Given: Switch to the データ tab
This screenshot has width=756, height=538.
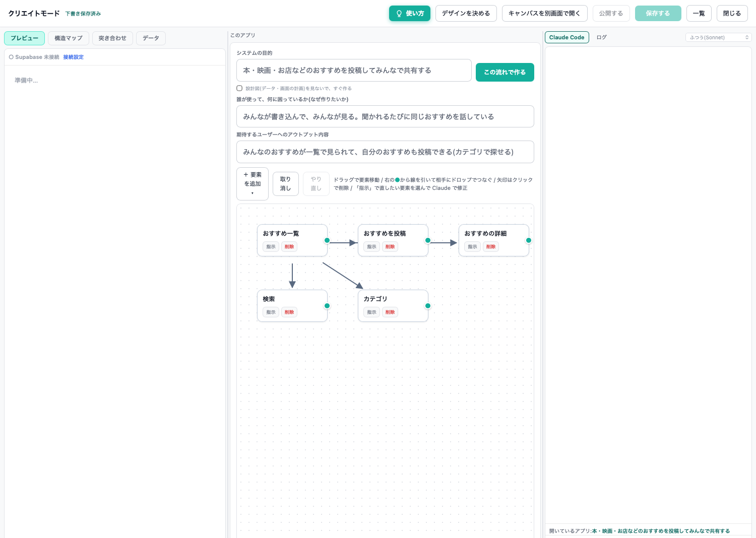Looking at the screenshot, I should point(151,38).
